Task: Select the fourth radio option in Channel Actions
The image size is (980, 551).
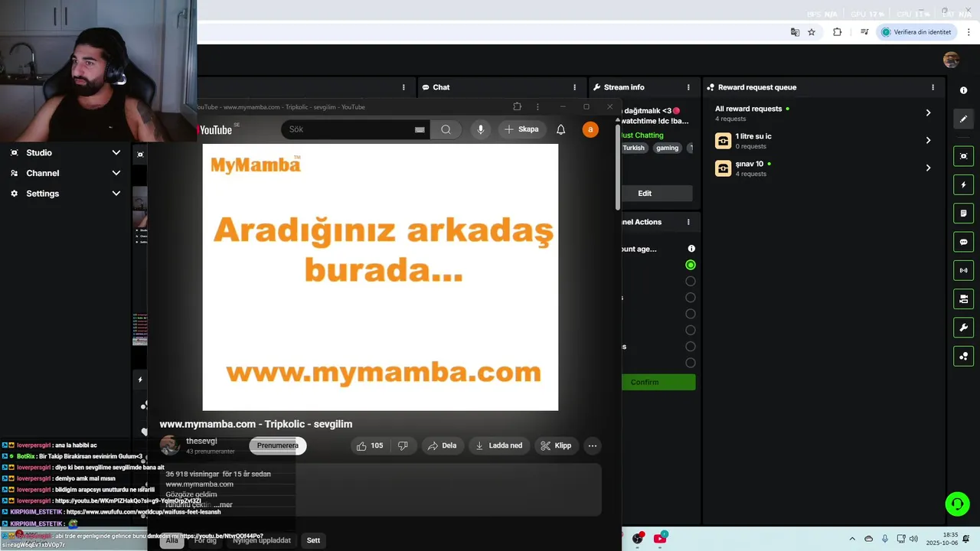Action: tap(691, 314)
